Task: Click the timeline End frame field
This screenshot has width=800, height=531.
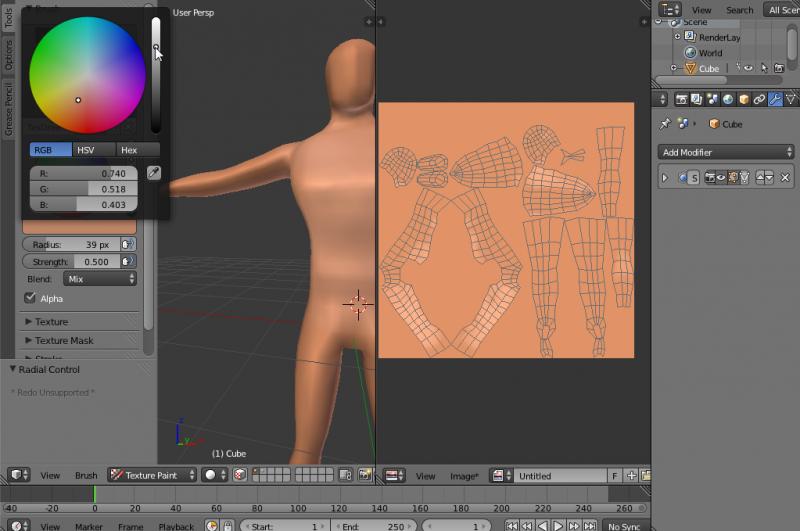Action: pyautogui.click(x=372, y=526)
